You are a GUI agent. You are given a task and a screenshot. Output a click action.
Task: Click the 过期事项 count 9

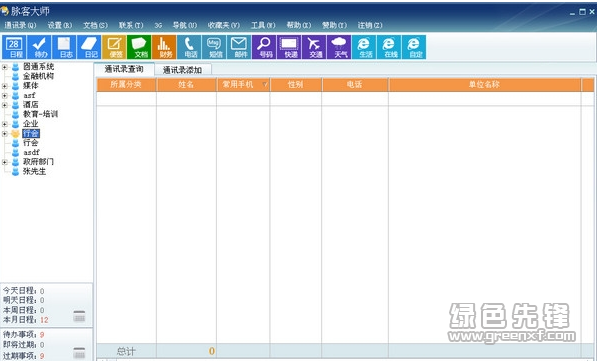[42, 356]
